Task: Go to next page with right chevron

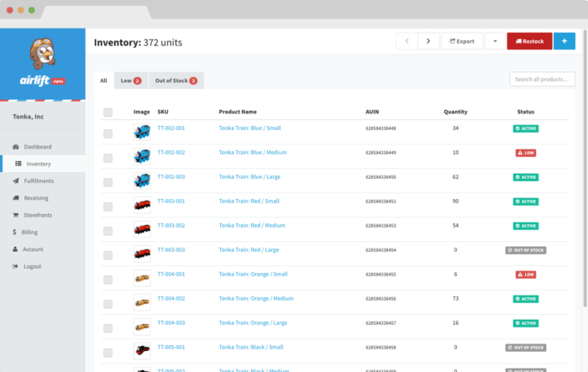Action: 428,41
